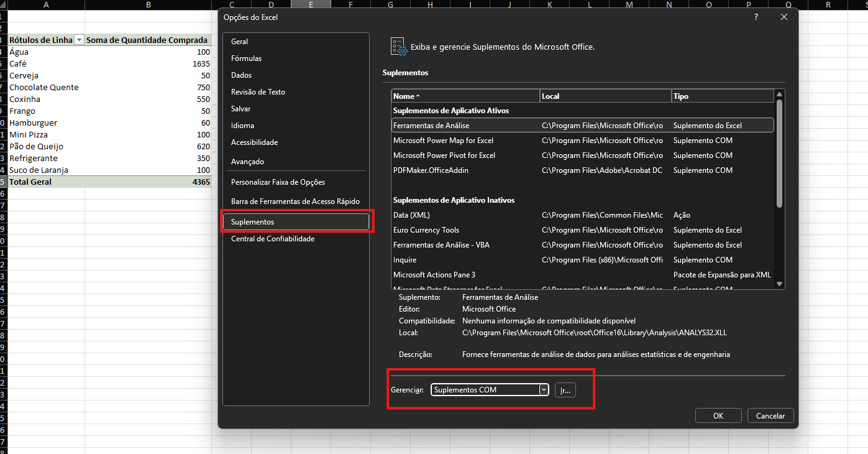The image size is (868, 454).
Task: Select the Euro Currency Tools row
Action: point(583,230)
